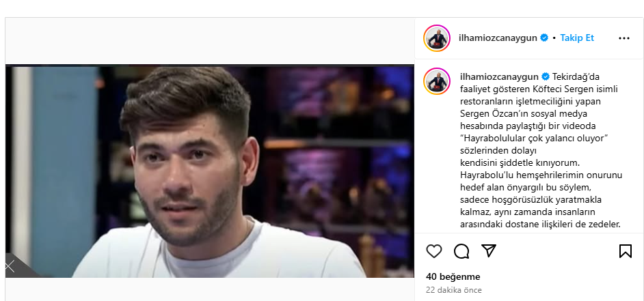Click the verified badge in the post header

coord(544,38)
